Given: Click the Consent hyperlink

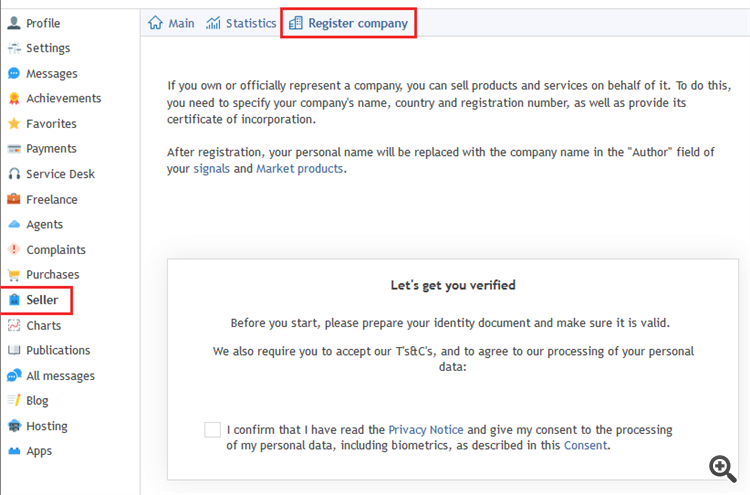Looking at the screenshot, I should click(x=585, y=445).
